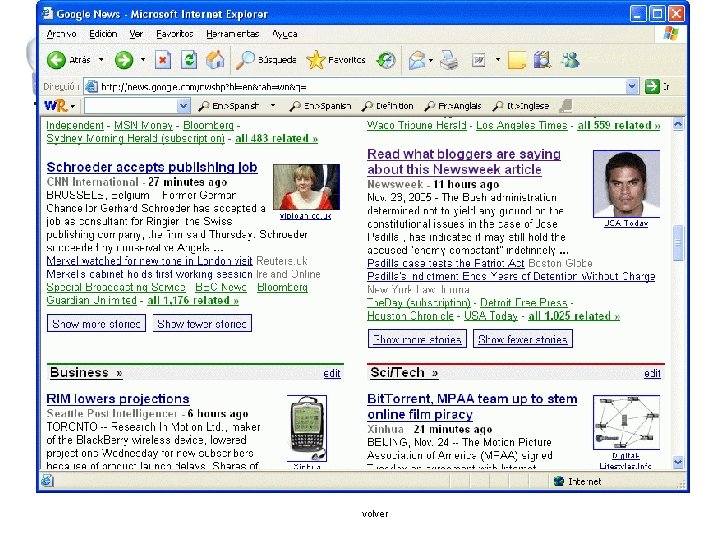Expand the dropdown arrow after first En>Spanish
This screenshot has height=540, width=720.
click(x=273, y=106)
